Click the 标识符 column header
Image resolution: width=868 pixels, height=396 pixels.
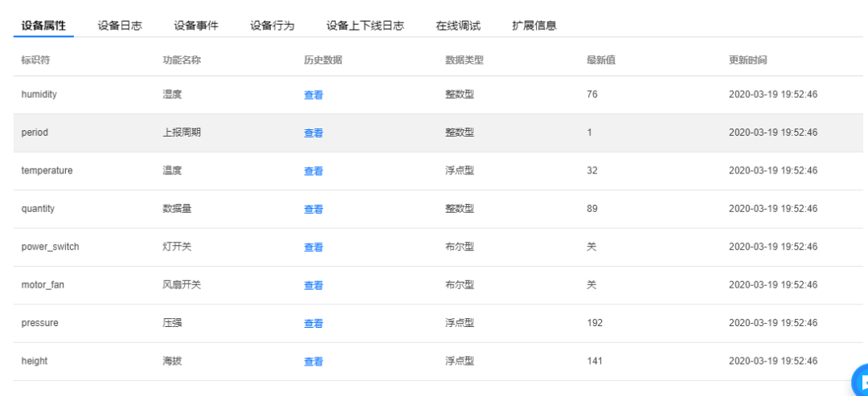tap(35, 60)
